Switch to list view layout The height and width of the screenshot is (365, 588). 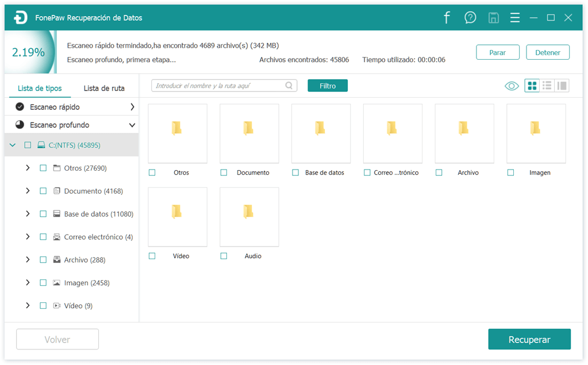[547, 86]
